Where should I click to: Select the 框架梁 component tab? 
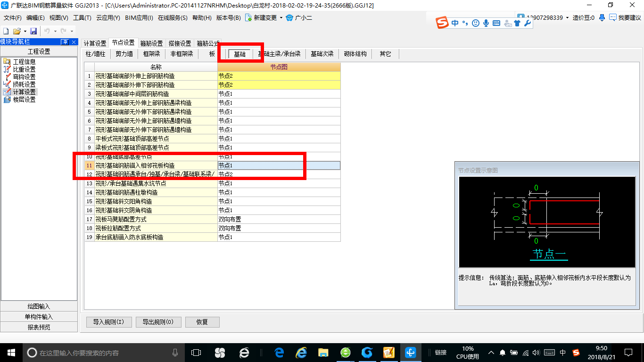click(152, 54)
